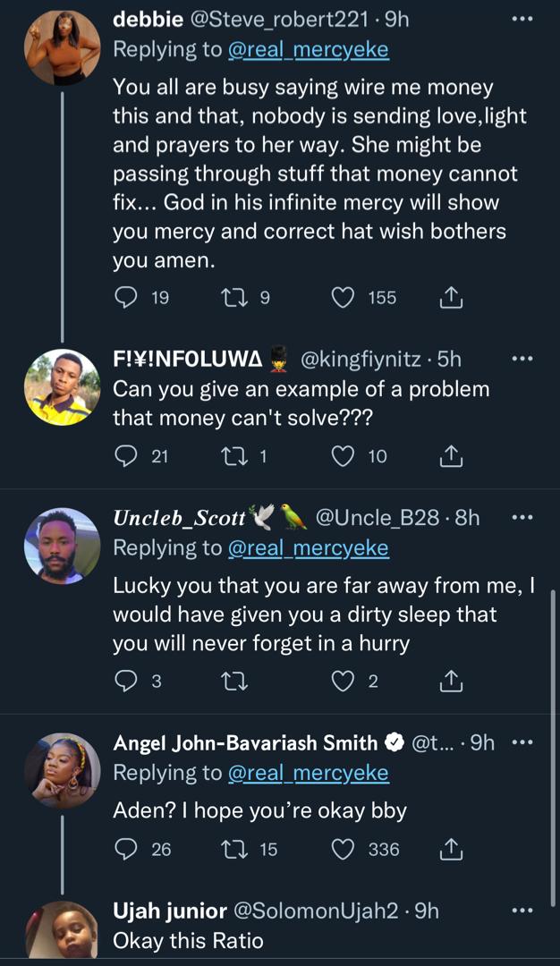
Task: Share Uncleb_Scott's tweet
Action: (x=452, y=682)
